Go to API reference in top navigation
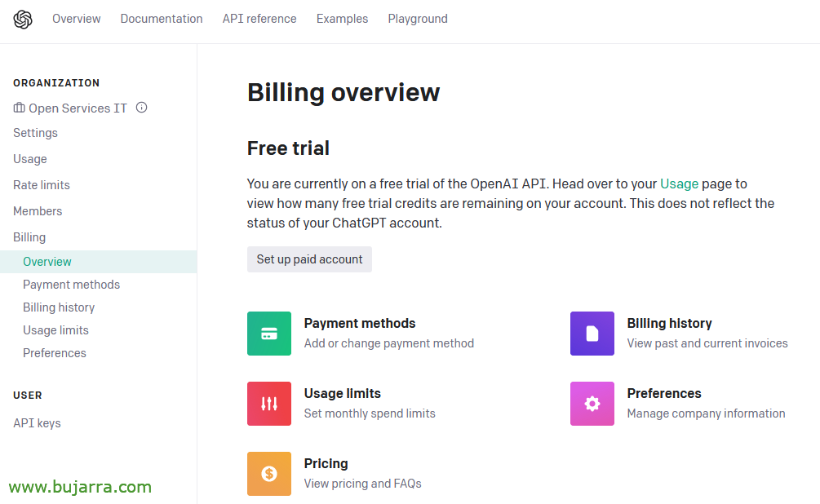Viewport: 820px width, 504px height. pos(259,19)
